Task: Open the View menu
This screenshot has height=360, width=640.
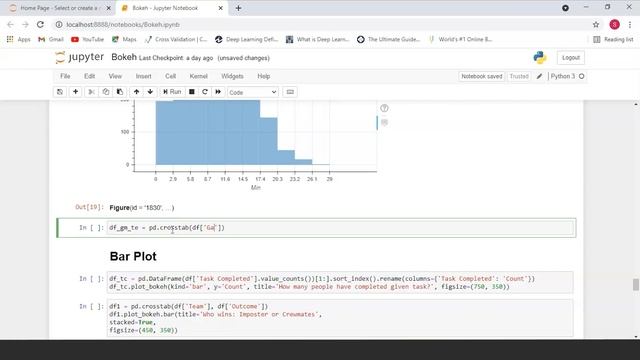Action: click(115, 76)
